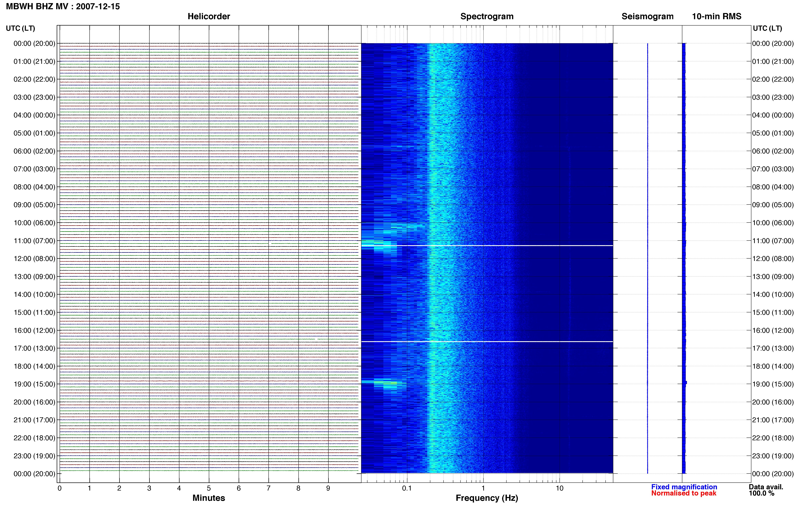
Task: Click minute tick label '9' on helicorder axis
Action: (328, 488)
